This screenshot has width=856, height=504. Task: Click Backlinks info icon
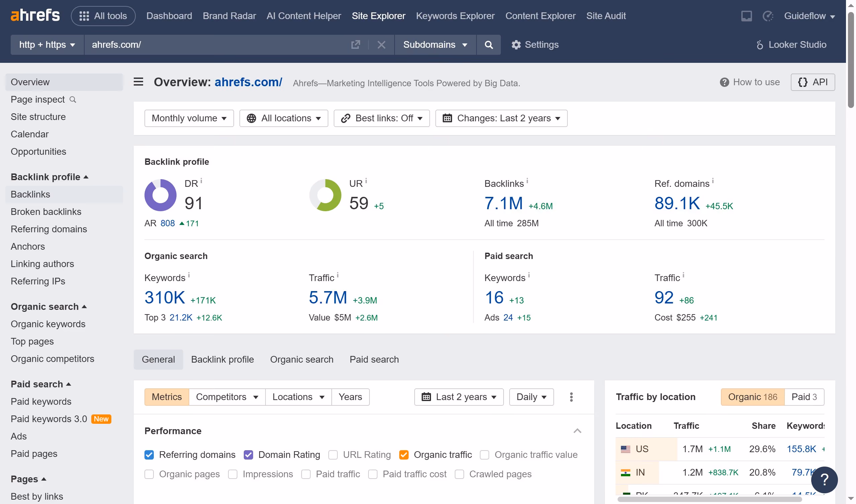[x=527, y=181]
